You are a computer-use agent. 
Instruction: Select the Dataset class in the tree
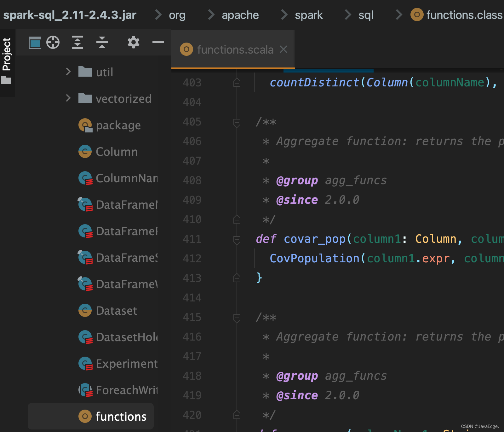(117, 310)
